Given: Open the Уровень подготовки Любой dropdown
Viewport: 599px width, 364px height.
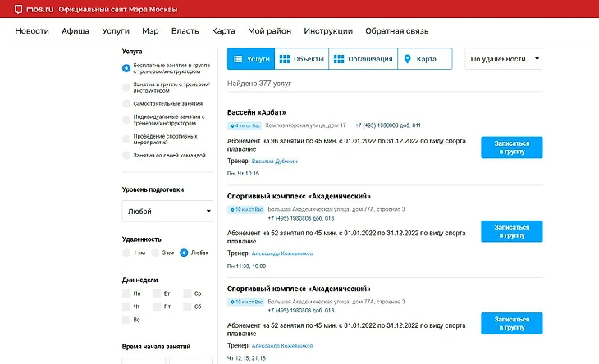Looking at the screenshot, I should tap(167, 211).
